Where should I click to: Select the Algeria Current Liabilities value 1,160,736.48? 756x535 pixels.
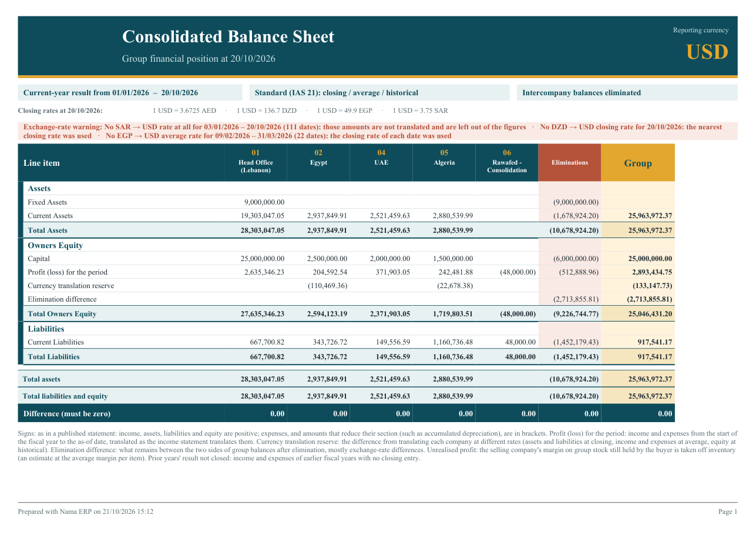[453, 342]
